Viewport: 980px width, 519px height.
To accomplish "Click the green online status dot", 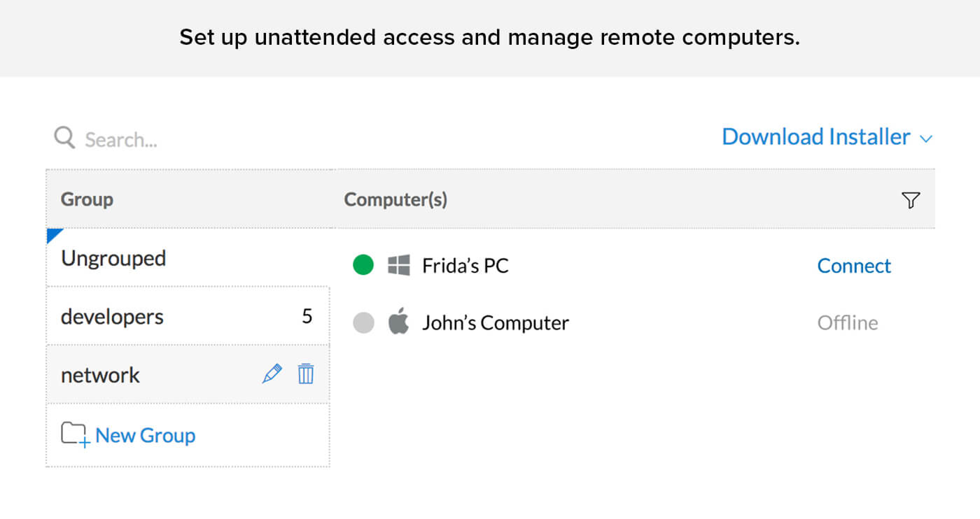I will 363,266.
